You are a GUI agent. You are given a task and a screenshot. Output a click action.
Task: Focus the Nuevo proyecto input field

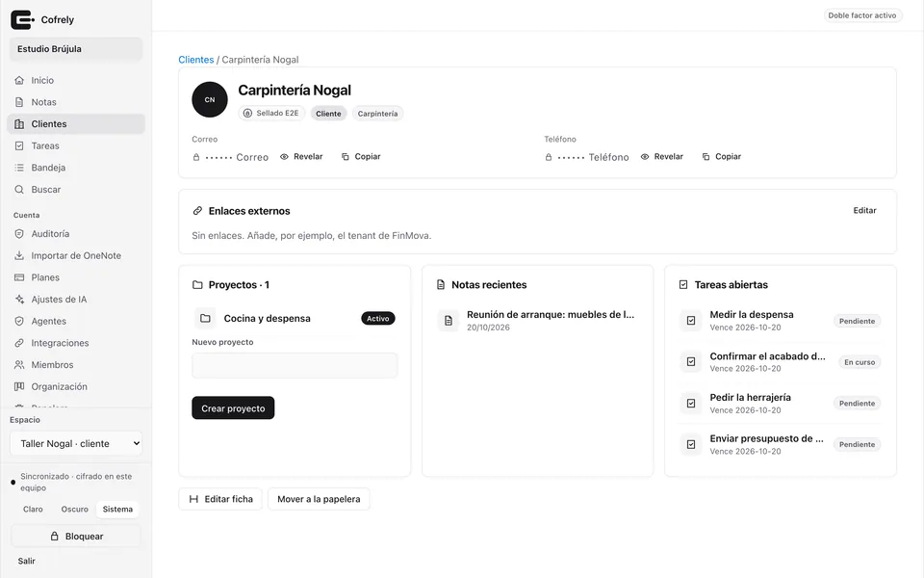coord(295,366)
